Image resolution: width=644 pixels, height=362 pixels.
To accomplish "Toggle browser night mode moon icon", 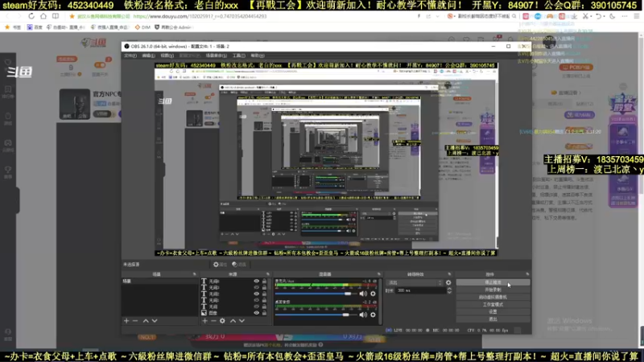I will [613, 16].
